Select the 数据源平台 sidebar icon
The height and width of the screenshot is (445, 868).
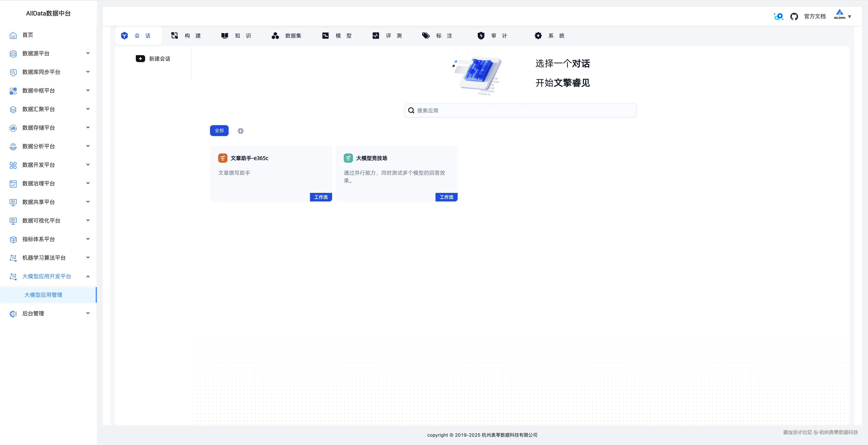[x=13, y=54]
